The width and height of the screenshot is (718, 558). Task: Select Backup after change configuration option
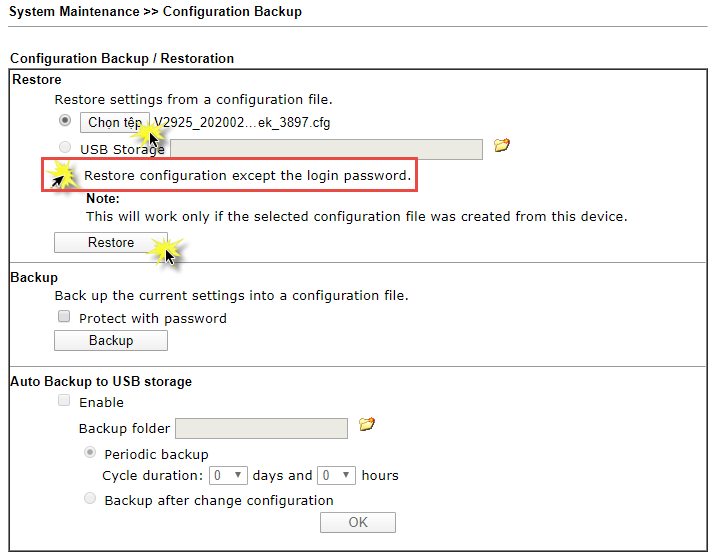tap(90, 498)
